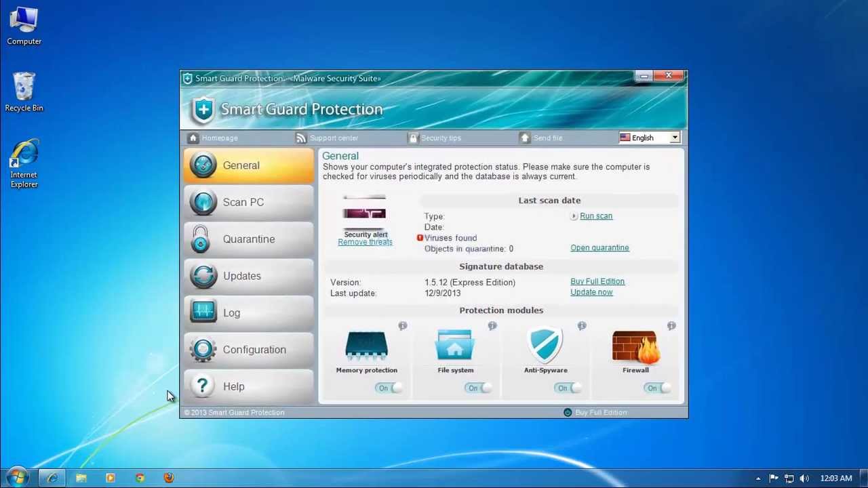Screen dimensions: 868x488
Task: Click info icon above Memory protection
Action: coord(403,326)
